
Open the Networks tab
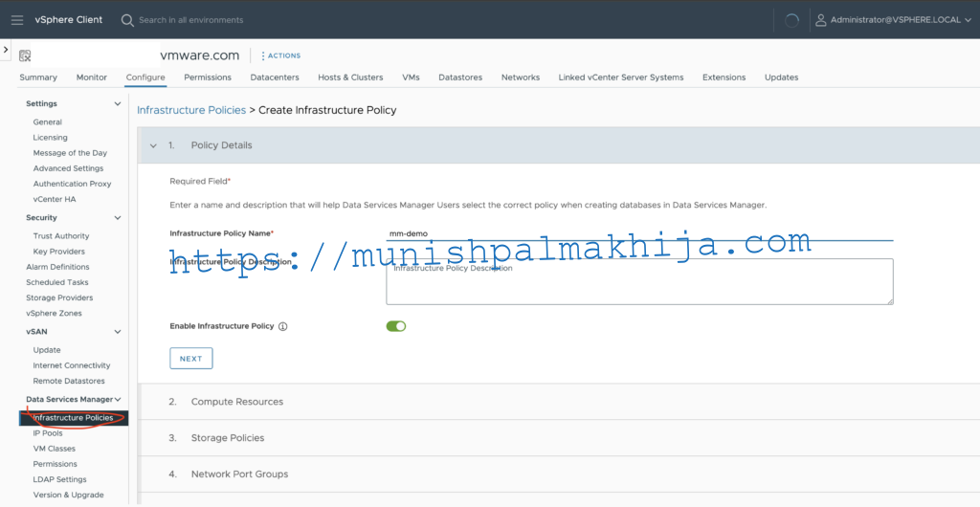click(521, 77)
